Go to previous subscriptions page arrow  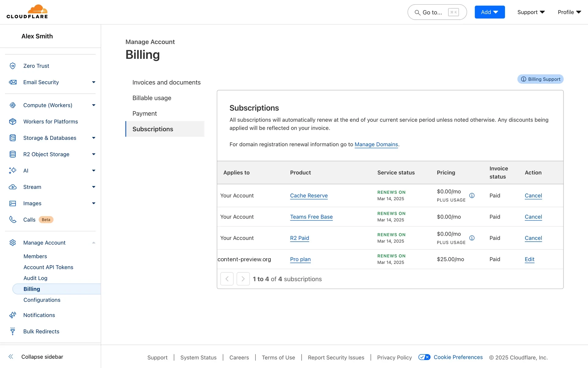[x=227, y=279]
